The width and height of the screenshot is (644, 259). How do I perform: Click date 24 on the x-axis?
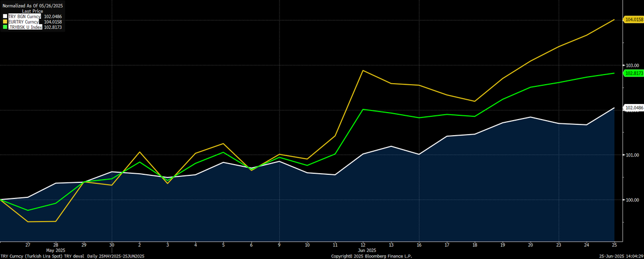pos(586,244)
